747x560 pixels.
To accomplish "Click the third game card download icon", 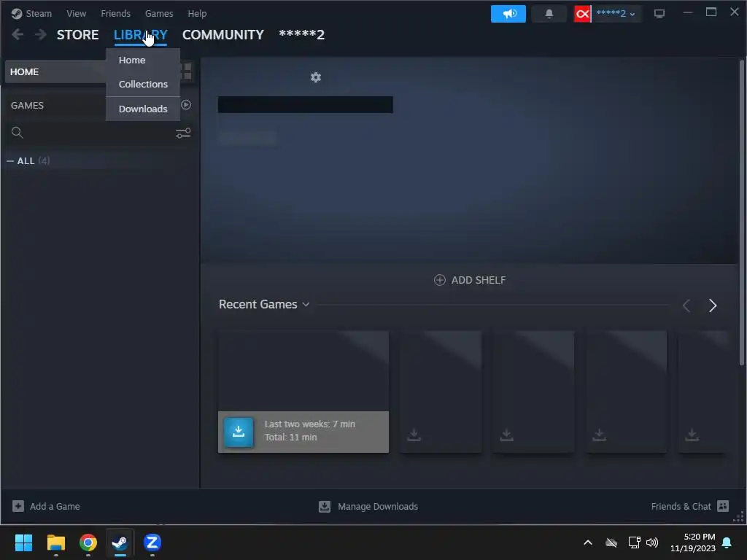I will click(x=506, y=435).
